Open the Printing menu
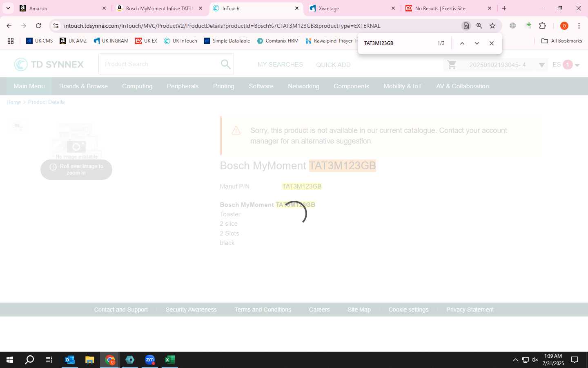This screenshot has height=368, width=588. coord(224,86)
